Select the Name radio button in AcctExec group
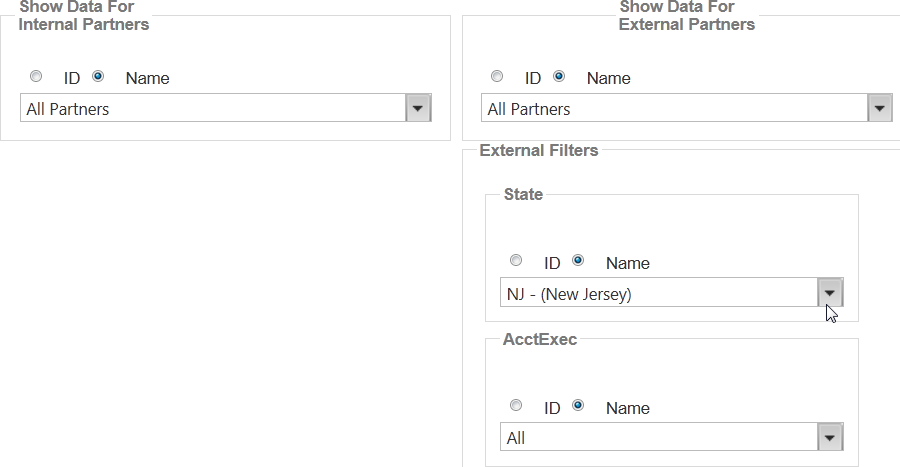Image resolution: width=900 pixels, height=467 pixels. [578, 405]
